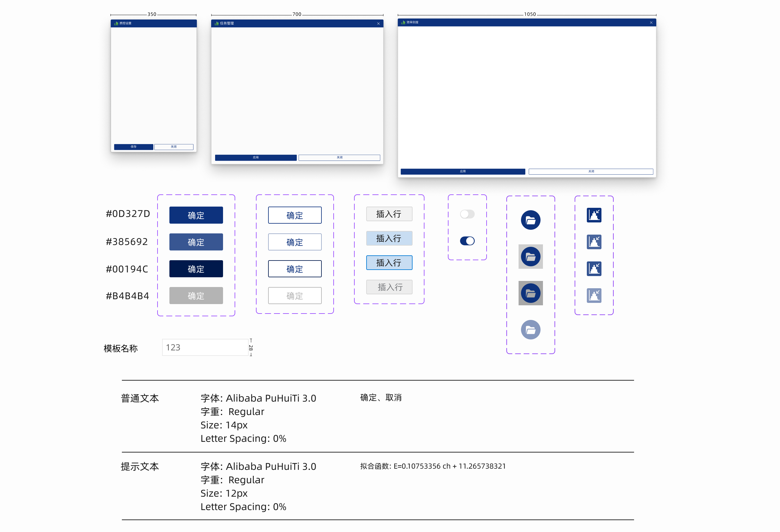Click the topmost dark-blue open folder icon

(530, 220)
